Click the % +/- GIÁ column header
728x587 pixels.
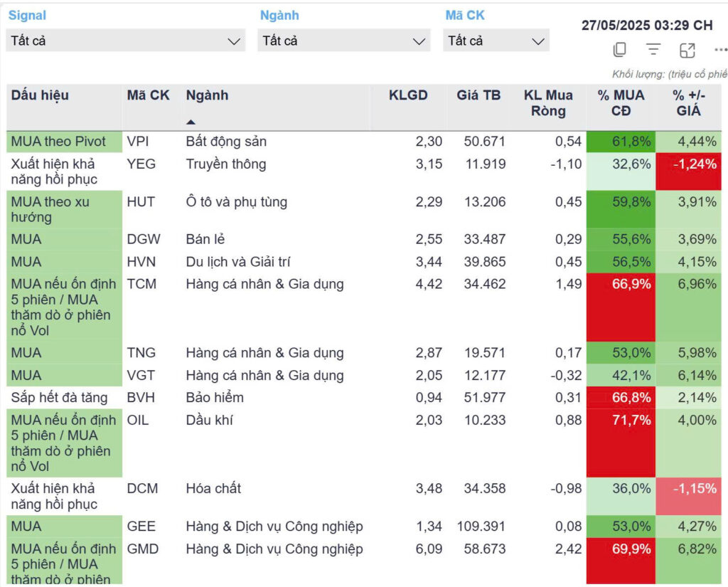coord(688,102)
